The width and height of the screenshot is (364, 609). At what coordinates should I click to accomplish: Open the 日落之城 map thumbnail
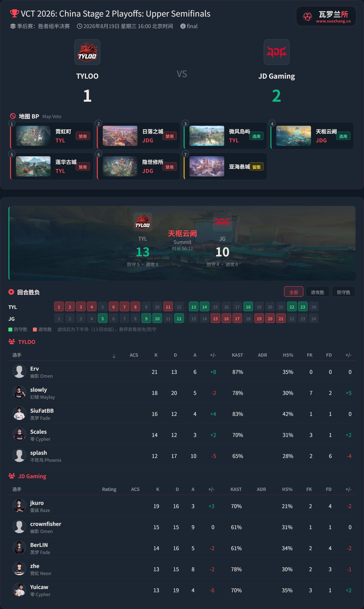point(120,136)
